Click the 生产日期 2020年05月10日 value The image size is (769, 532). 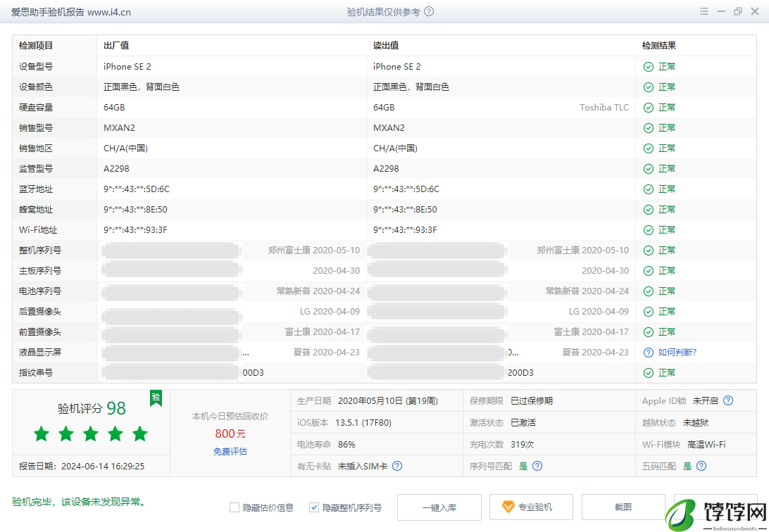point(388,400)
